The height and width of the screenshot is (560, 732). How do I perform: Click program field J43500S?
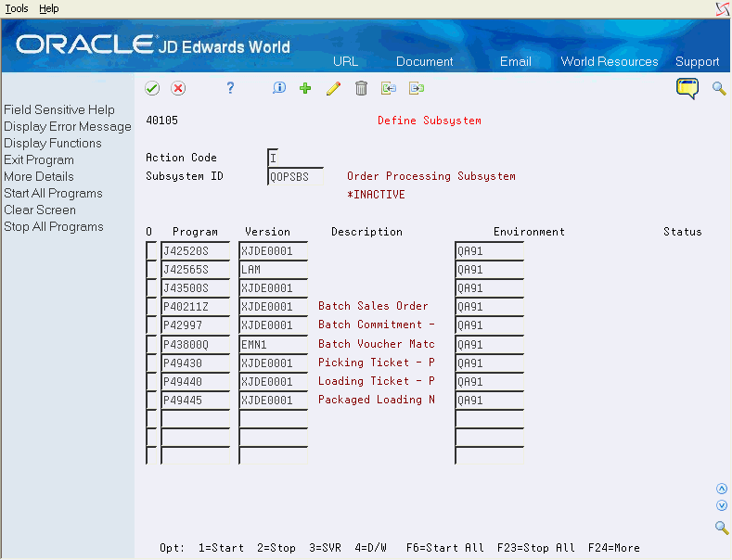click(x=196, y=288)
